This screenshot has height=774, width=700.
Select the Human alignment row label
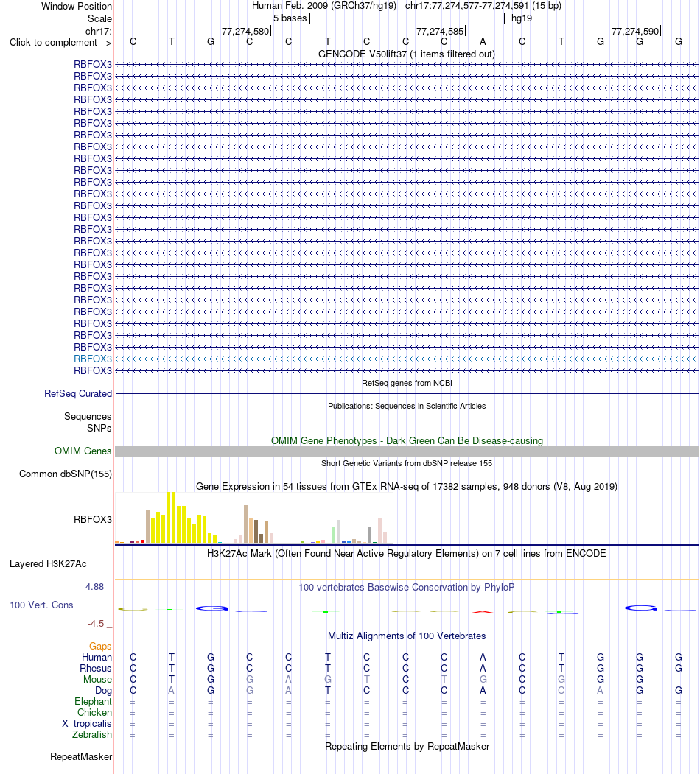coord(97,658)
